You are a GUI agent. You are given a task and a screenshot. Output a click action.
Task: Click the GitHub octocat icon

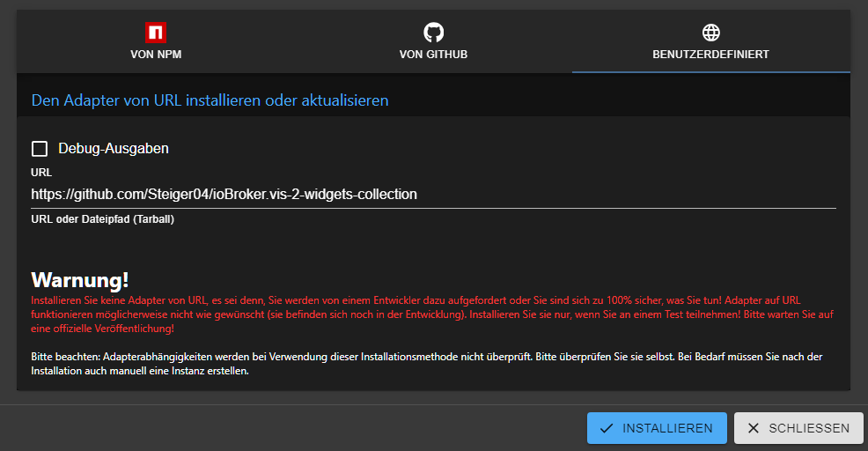[x=433, y=33]
